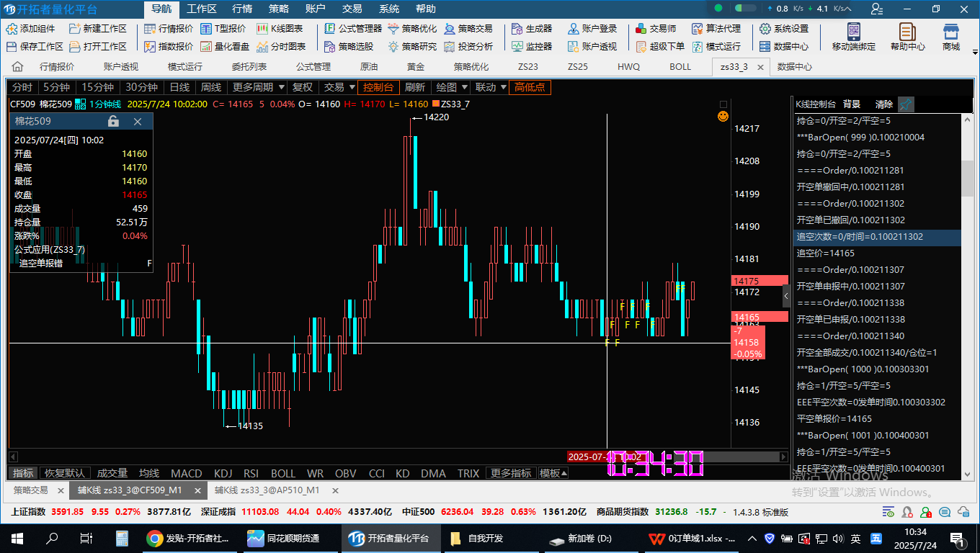Open 系统设置 system settings
Image resolution: width=980 pixels, height=553 pixels.
click(x=784, y=29)
